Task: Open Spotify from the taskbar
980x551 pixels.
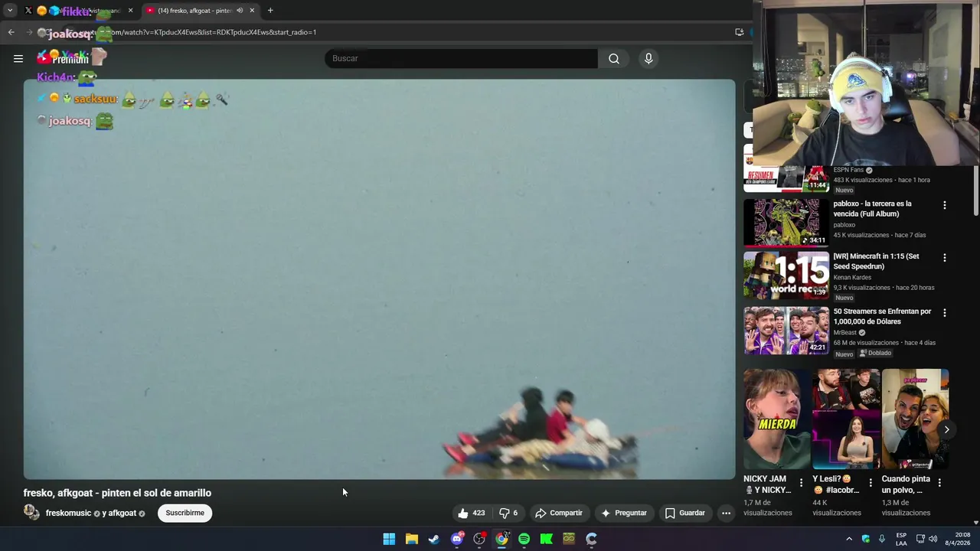Action: point(524,539)
